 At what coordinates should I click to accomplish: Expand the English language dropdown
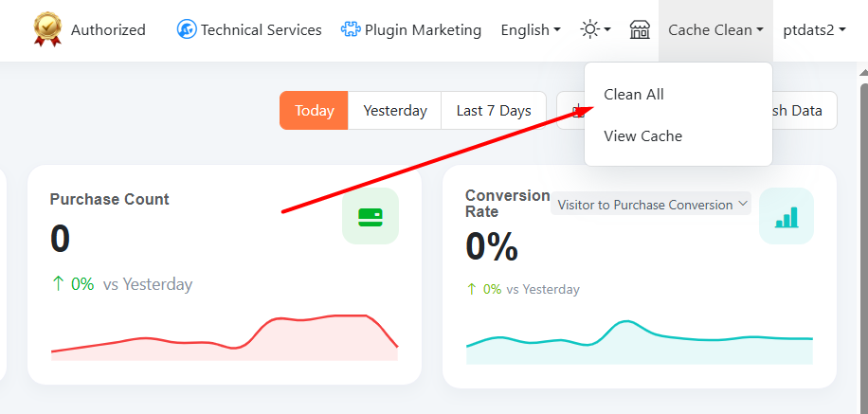click(x=530, y=29)
